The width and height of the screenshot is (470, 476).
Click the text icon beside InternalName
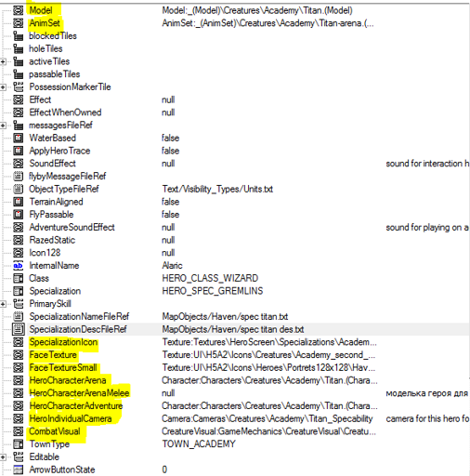pyautogui.click(x=19, y=266)
